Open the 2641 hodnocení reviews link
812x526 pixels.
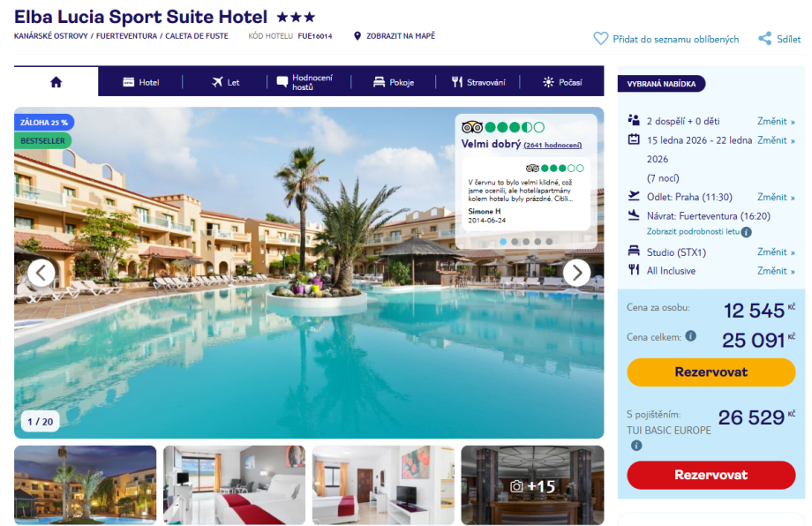click(553, 145)
